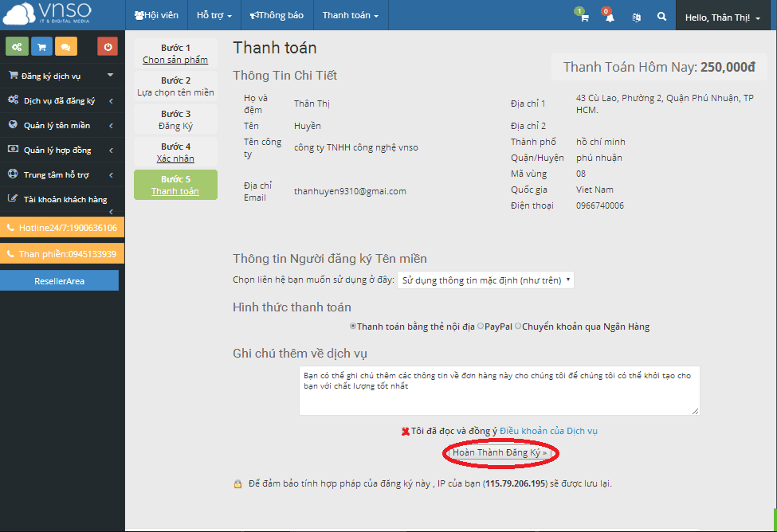777x532 pixels.
Task: Click the language translate icon
Action: (637, 18)
